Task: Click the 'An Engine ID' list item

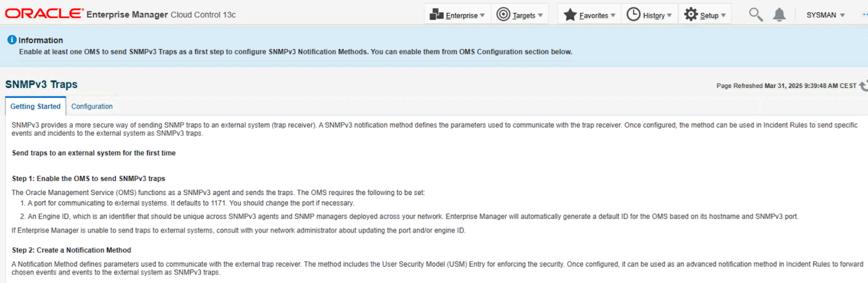Action: (x=413, y=216)
